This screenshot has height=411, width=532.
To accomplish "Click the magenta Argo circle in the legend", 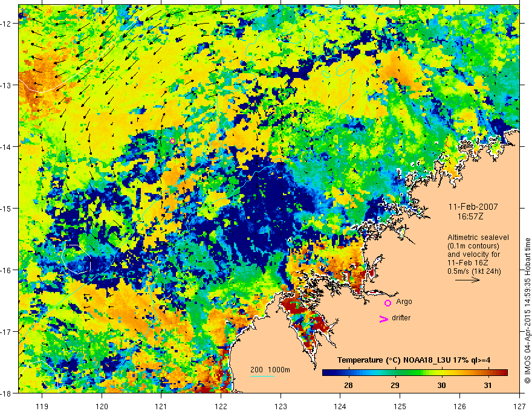I will 388,303.
